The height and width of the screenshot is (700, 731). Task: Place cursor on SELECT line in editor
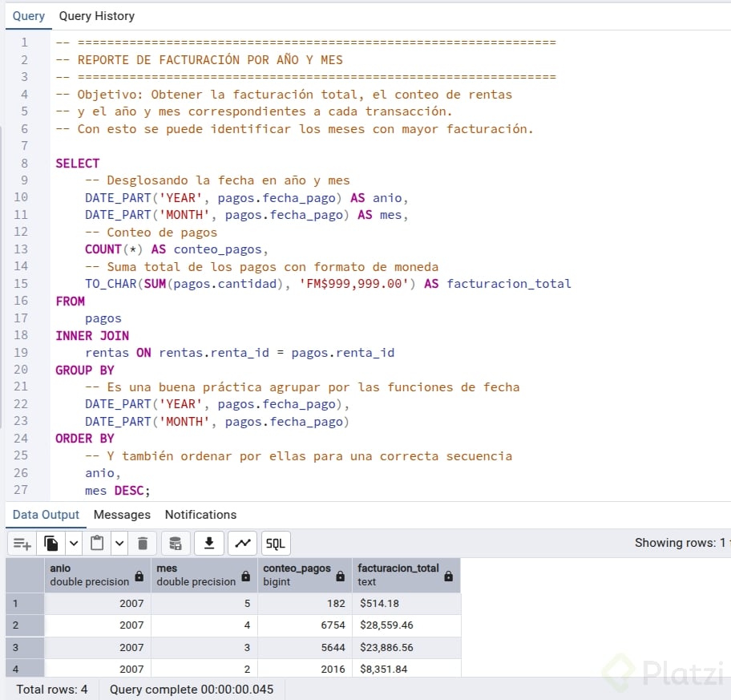[x=78, y=164]
